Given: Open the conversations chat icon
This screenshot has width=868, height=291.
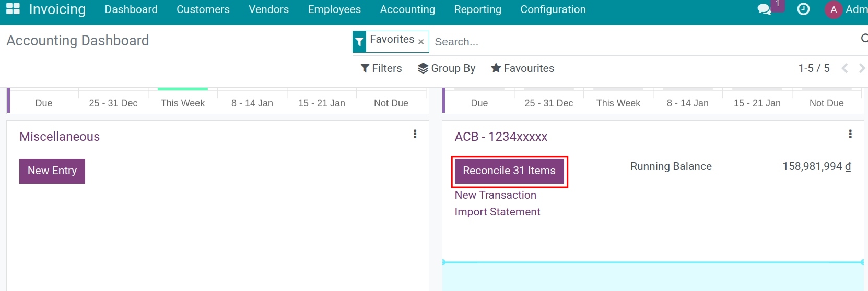Looking at the screenshot, I should pyautogui.click(x=764, y=9).
